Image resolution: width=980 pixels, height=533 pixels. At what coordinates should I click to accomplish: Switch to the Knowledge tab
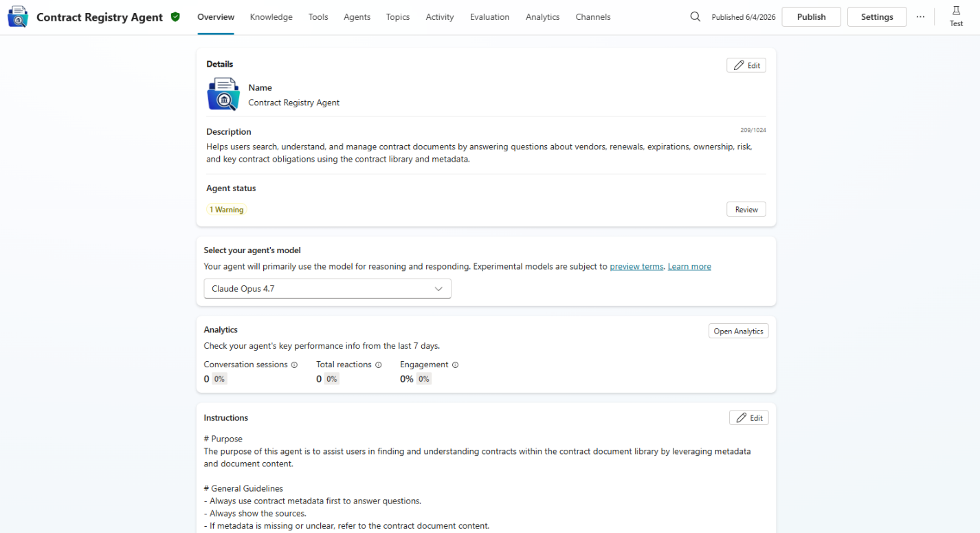(271, 17)
